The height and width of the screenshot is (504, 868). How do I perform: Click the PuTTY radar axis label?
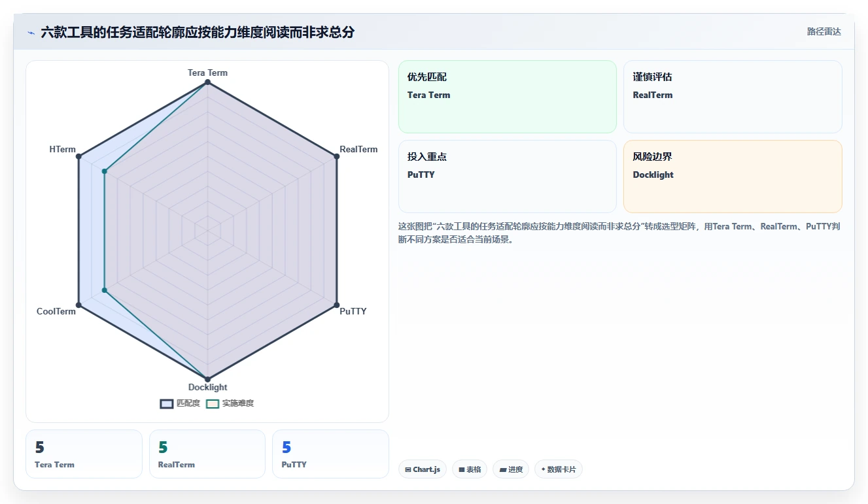pyautogui.click(x=353, y=311)
